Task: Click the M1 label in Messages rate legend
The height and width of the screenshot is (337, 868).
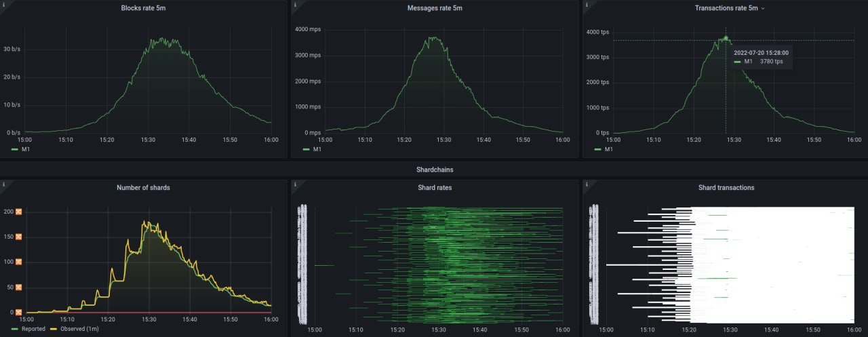Action: (317, 149)
